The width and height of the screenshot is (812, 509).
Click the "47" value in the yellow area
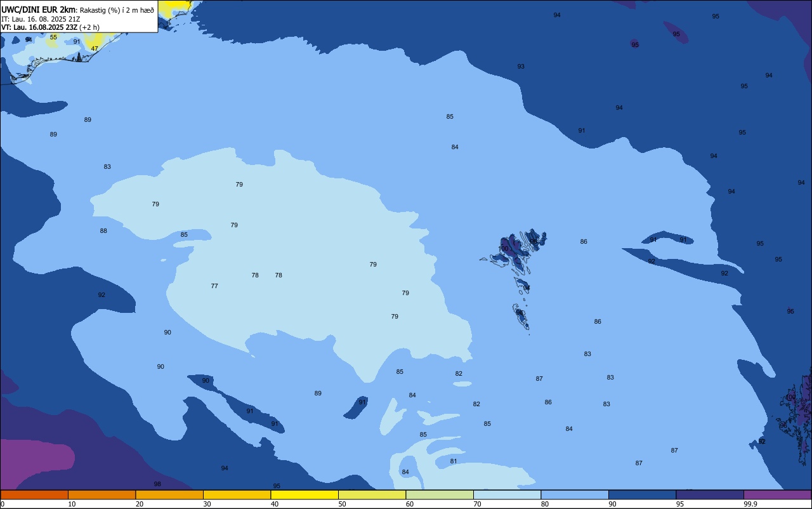click(95, 49)
